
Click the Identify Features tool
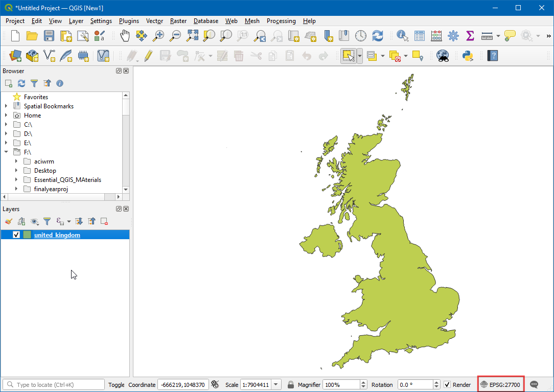tap(403, 36)
